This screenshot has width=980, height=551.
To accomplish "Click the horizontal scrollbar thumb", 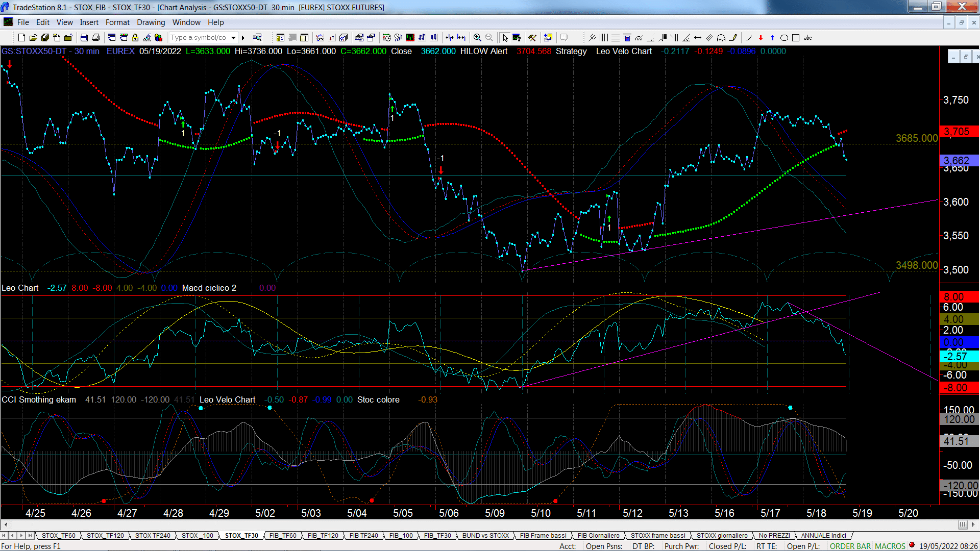I will (963, 524).
